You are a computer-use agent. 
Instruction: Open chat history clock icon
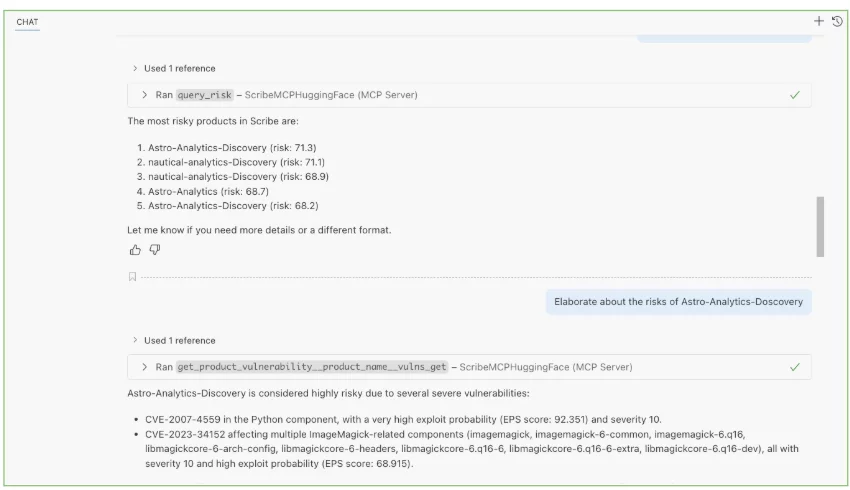click(x=837, y=21)
